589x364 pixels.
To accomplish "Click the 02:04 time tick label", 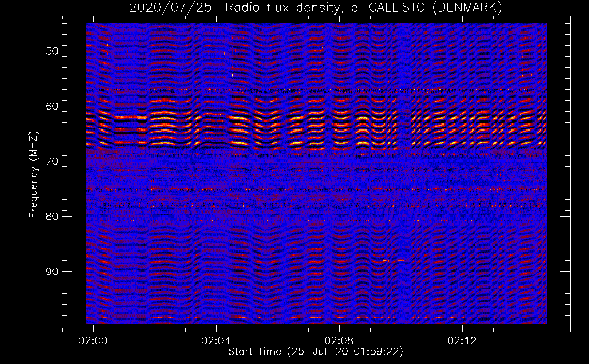I will [216, 341].
